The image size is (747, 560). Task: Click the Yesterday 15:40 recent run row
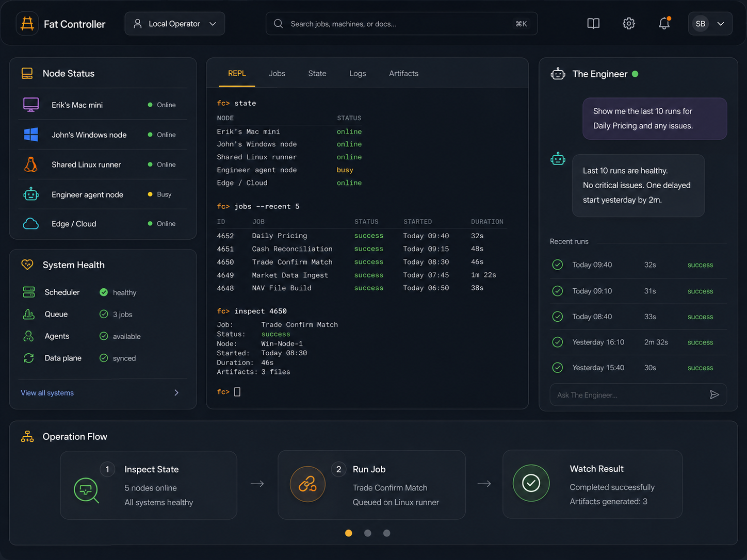point(639,368)
